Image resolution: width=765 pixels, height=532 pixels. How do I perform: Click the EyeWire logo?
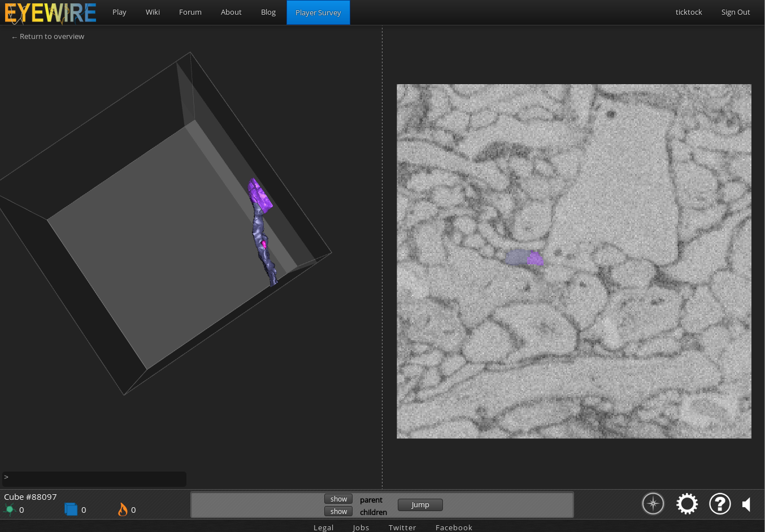(51, 13)
